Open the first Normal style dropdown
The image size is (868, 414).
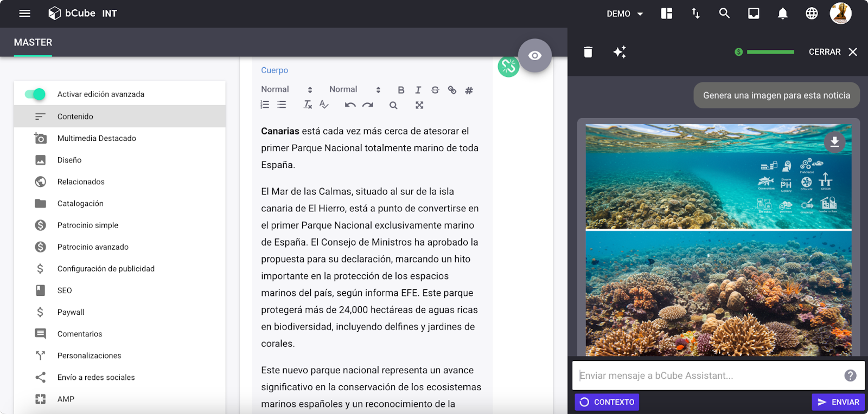coord(286,89)
